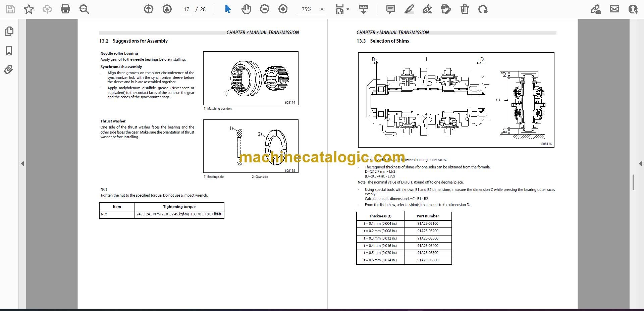The height and width of the screenshot is (311, 644).
Task: Click the shim selection diagram 608116
Action: pos(456,100)
